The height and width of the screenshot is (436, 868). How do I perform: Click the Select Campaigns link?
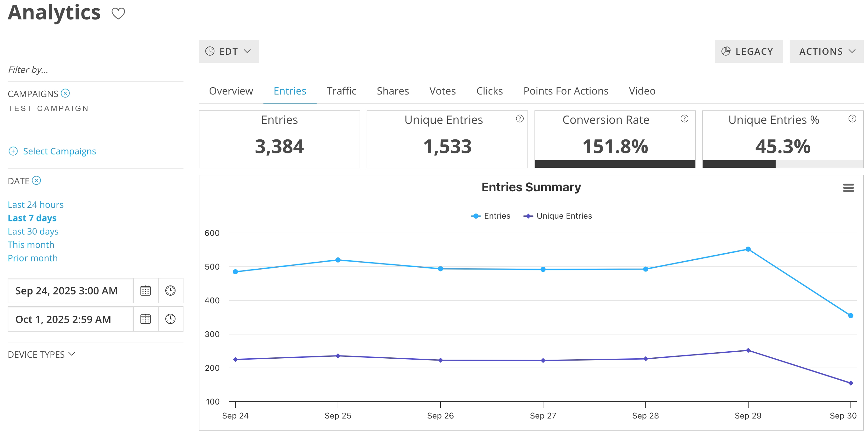coord(59,151)
